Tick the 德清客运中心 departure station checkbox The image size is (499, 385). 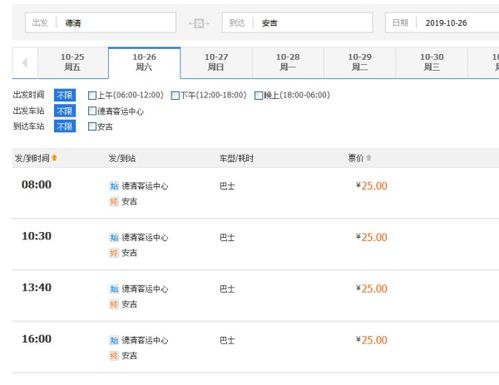pyautogui.click(x=92, y=111)
